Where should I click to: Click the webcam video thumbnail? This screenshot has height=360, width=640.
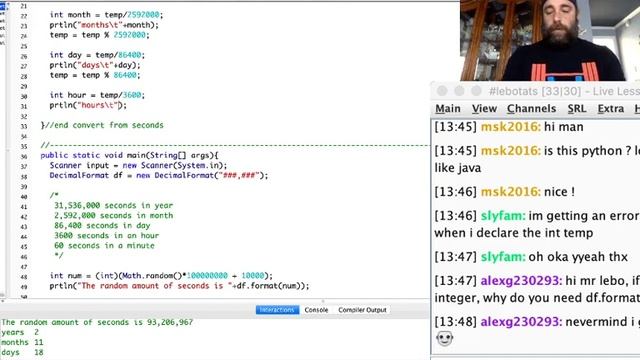[x=550, y=40]
